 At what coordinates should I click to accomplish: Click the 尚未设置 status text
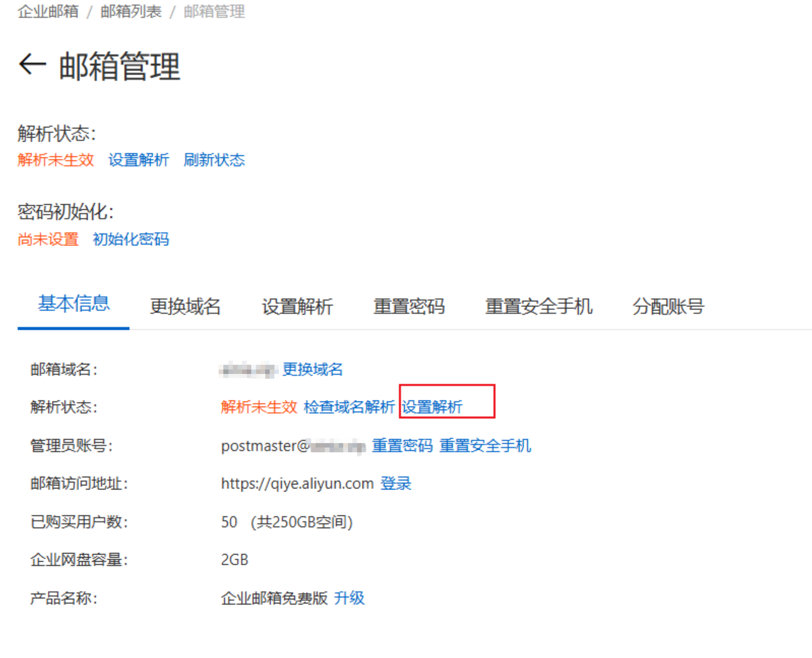click(x=48, y=239)
